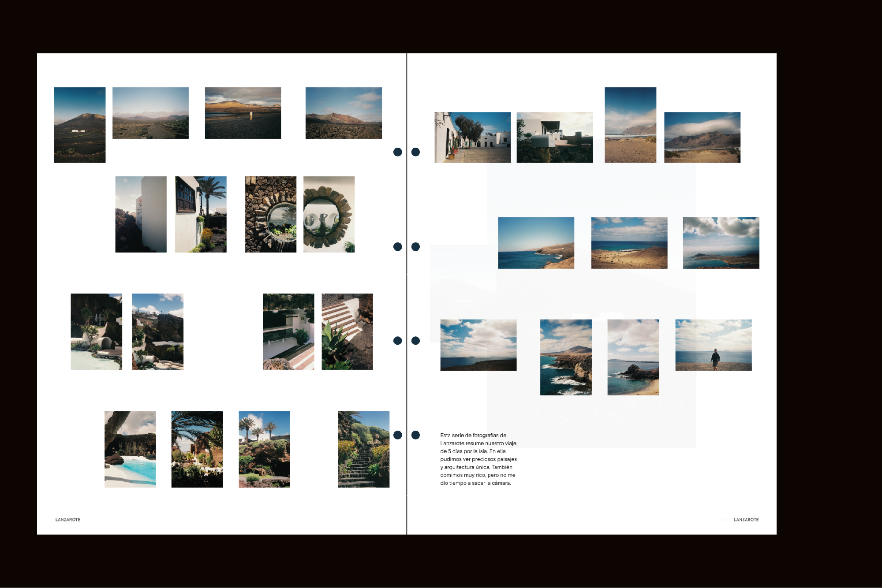Click the person walking on beach photo

pyautogui.click(x=713, y=345)
